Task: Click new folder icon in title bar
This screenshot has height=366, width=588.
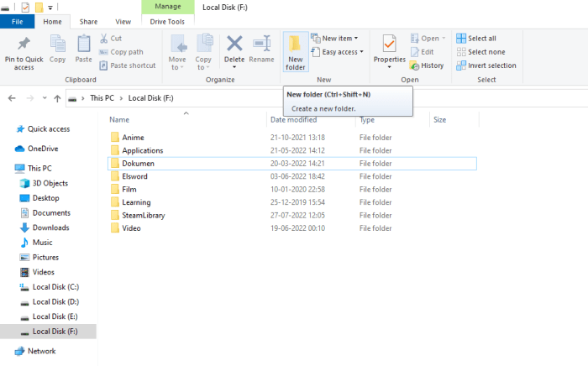Action: (x=39, y=7)
